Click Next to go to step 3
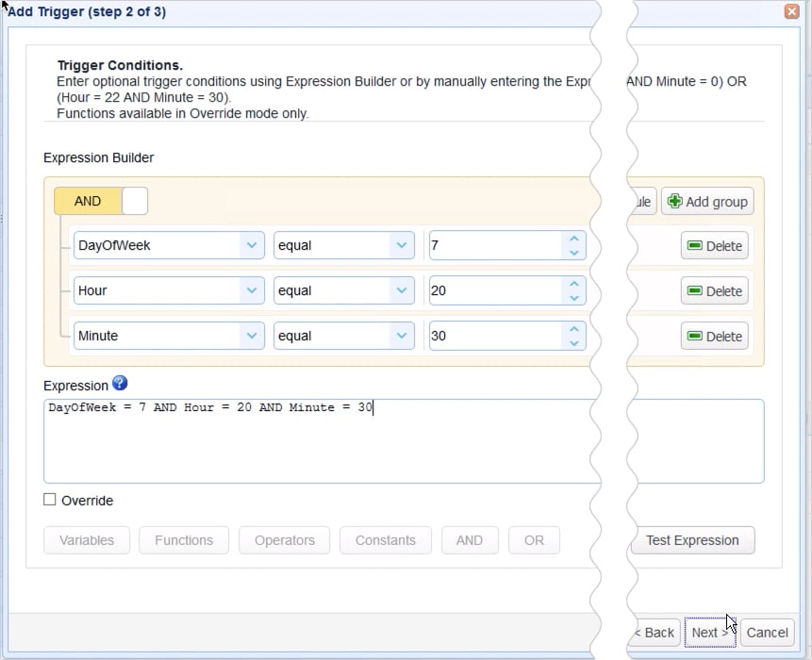The height and width of the screenshot is (660, 812). coord(708,633)
